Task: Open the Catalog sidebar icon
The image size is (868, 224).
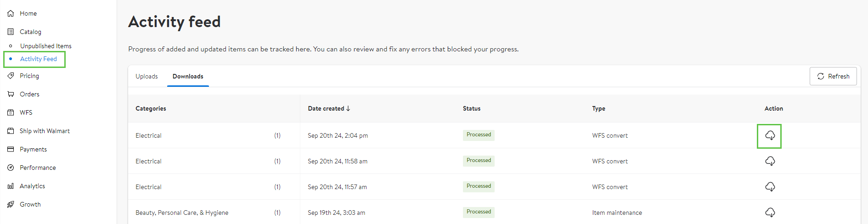Action: (x=11, y=32)
